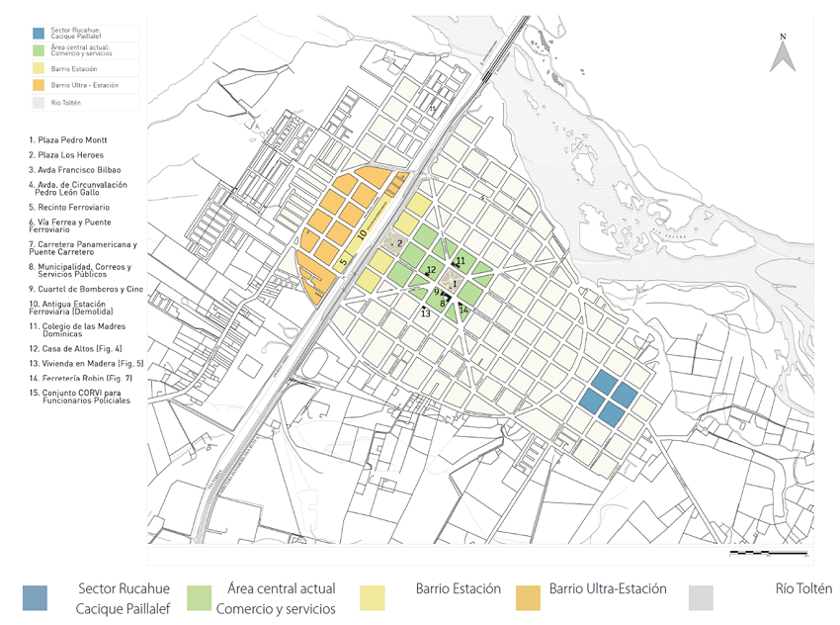This screenshot has width=840, height=625.
Task: Click the scale bar below the map
Action: point(768,553)
